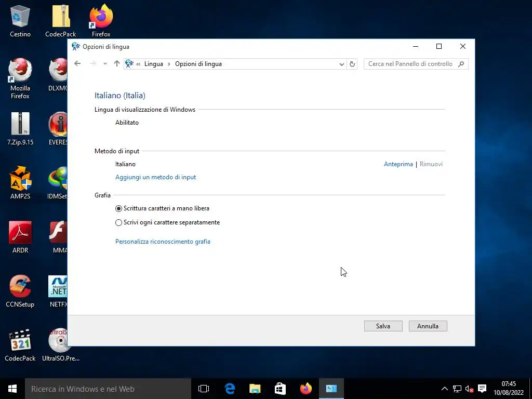Expand the address bar history dropdown
Image resolution: width=532 pixels, height=399 pixels.
(x=342, y=64)
